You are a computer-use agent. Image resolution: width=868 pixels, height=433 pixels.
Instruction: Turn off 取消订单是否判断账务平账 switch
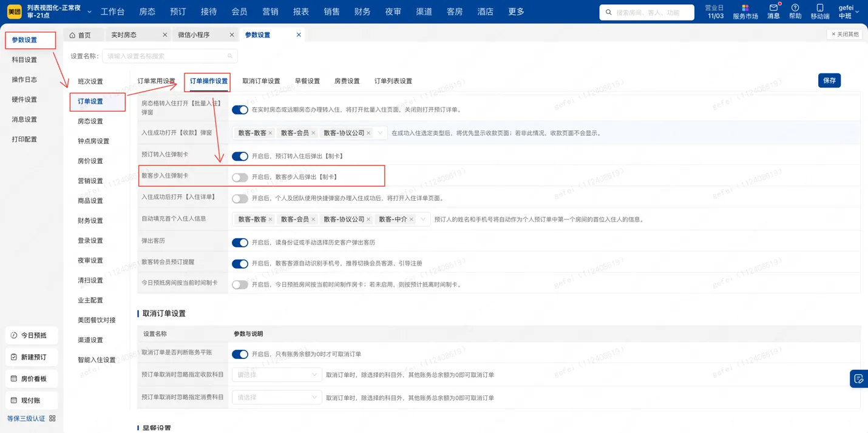(x=240, y=354)
